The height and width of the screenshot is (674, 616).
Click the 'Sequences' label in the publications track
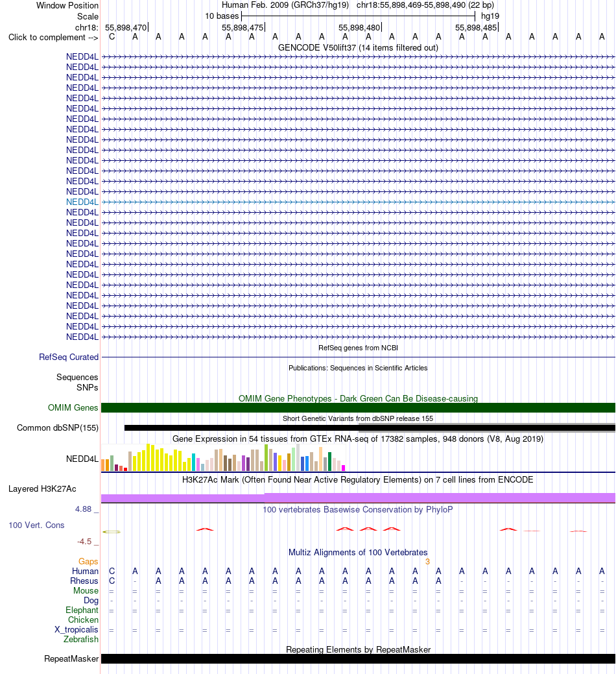click(x=77, y=378)
